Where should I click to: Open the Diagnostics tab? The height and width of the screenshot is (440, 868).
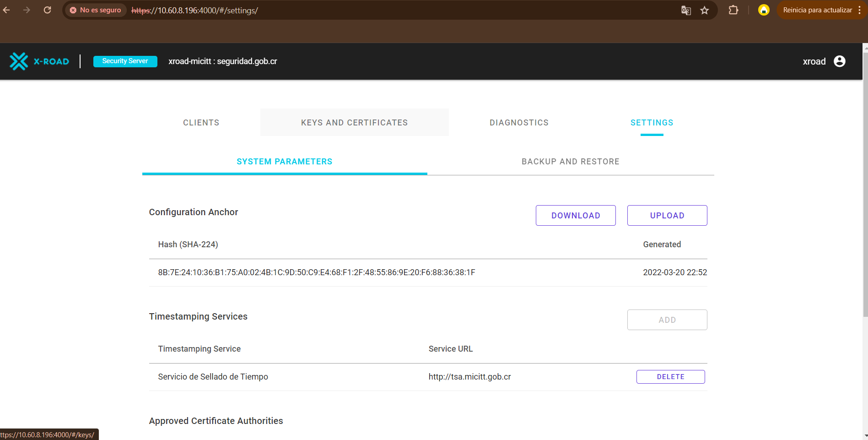click(x=519, y=123)
